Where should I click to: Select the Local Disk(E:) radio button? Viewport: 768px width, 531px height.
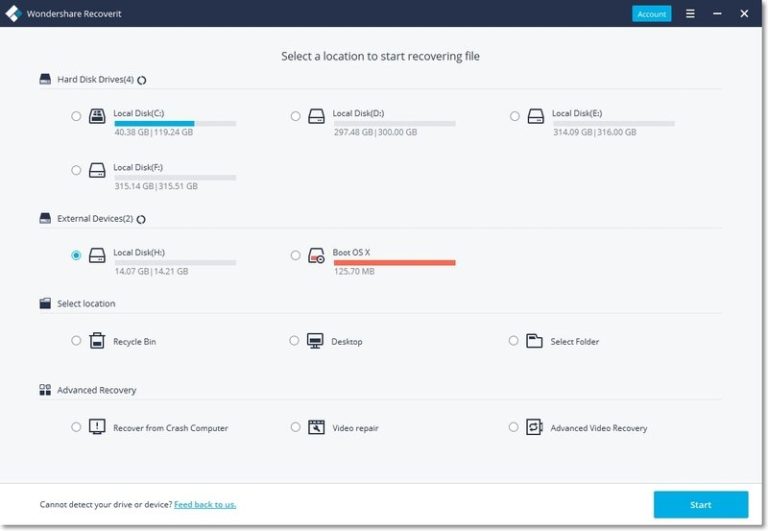point(514,116)
